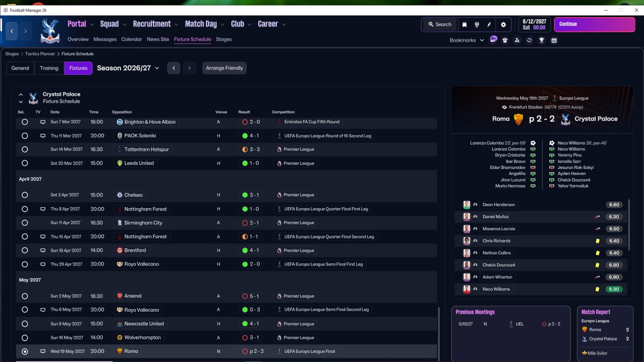Click the date 6/12/2027 Sat display

coord(534,24)
